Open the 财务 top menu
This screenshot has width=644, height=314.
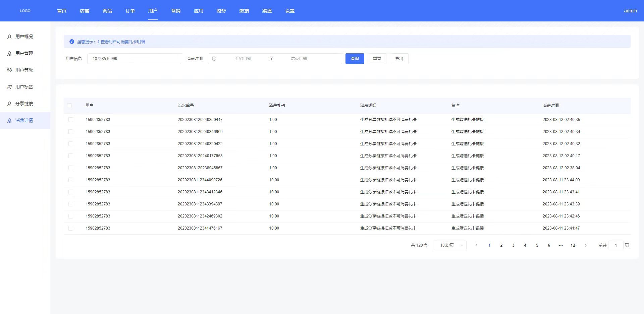coord(221,11)
